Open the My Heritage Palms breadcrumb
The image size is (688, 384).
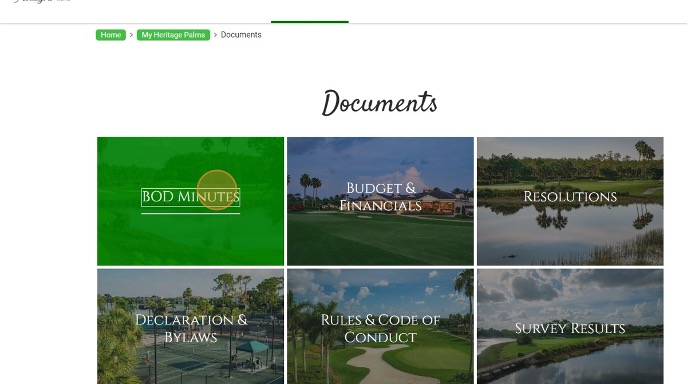[x=173, y=35]
